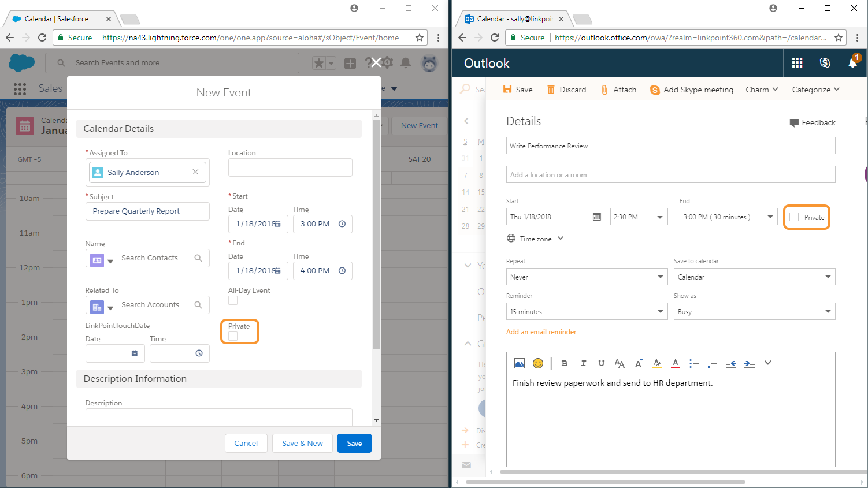Open the font size tool in Outlook editor

620,363
